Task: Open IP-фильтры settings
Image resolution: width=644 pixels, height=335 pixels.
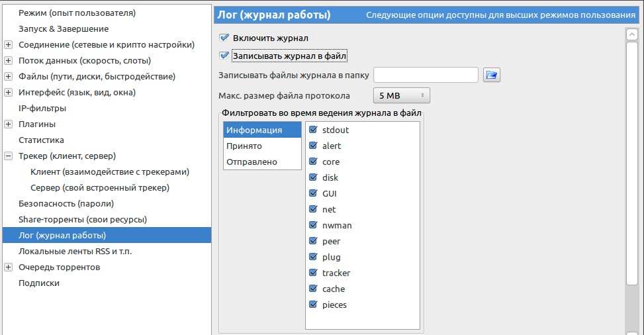Action: click(x=42, y=108)
